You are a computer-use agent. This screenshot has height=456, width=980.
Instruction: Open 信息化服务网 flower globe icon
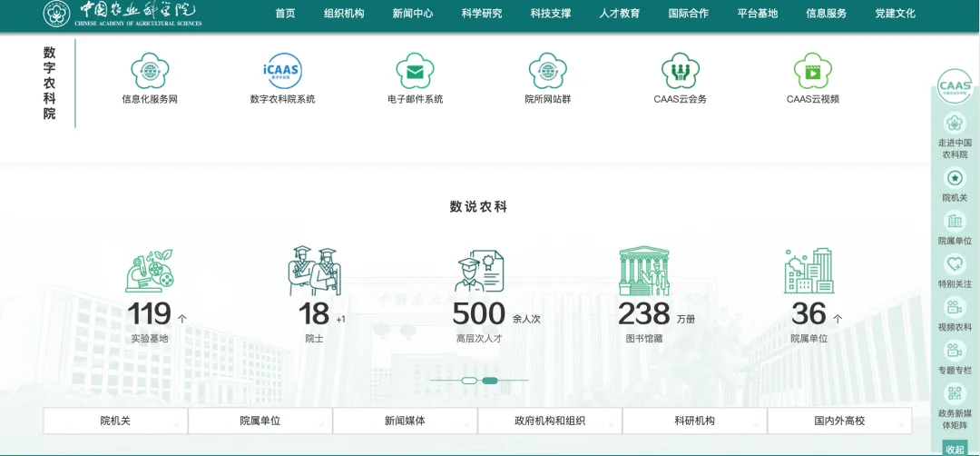[150, 71]
